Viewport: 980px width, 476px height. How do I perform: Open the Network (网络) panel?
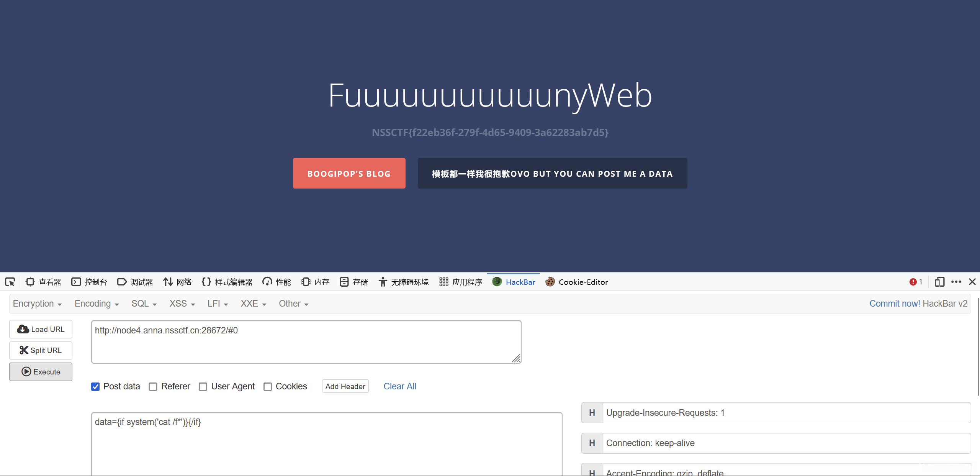click(177, 282)
